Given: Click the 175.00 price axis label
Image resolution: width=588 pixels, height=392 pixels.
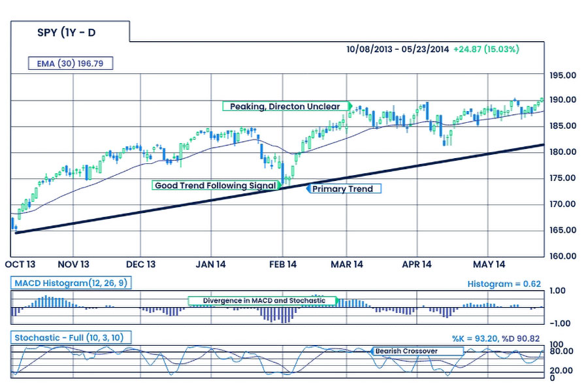Looking at the screenshot, I should [x=563, y=178].
